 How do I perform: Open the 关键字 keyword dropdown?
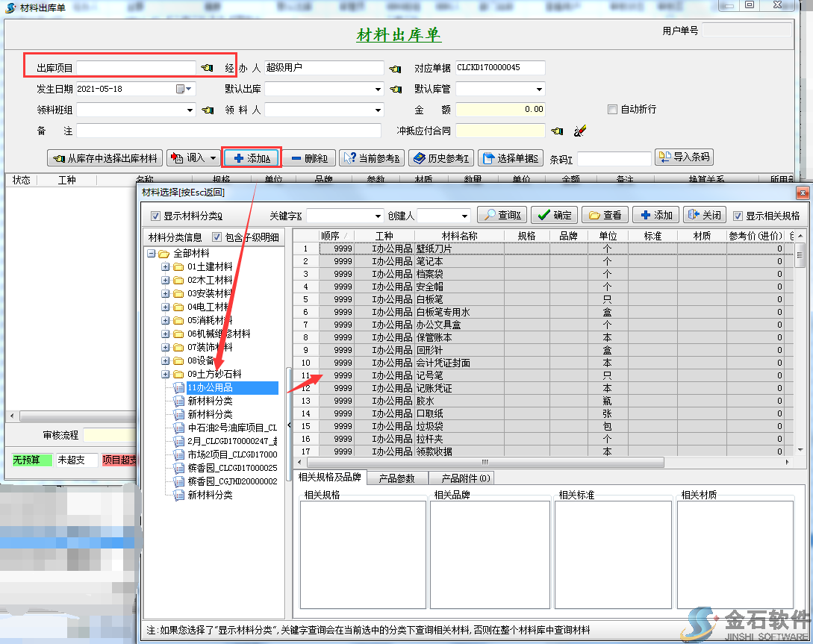[377, 216]
